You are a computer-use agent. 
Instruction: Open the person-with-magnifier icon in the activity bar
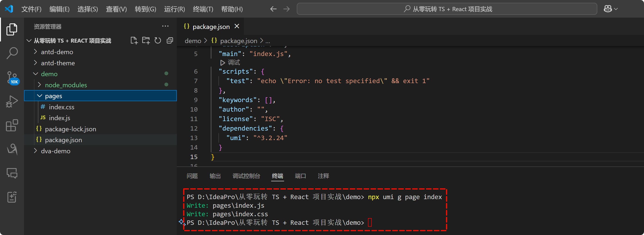coord(12,149)
